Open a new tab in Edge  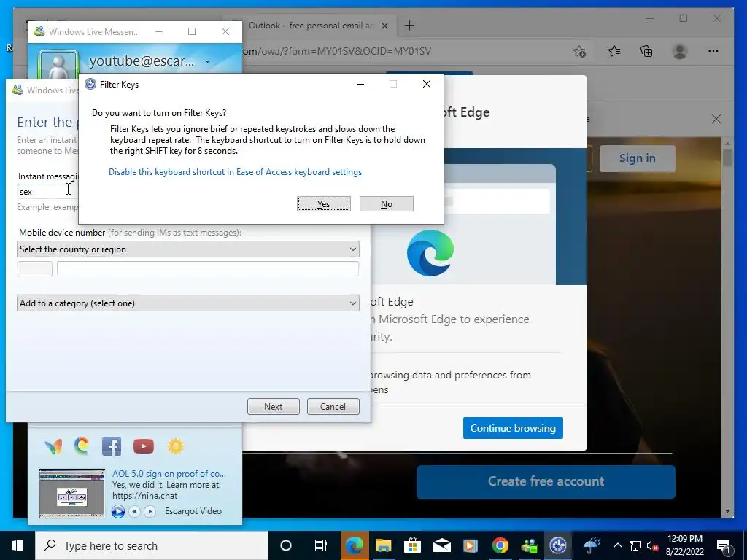click(x=409, y=26)
